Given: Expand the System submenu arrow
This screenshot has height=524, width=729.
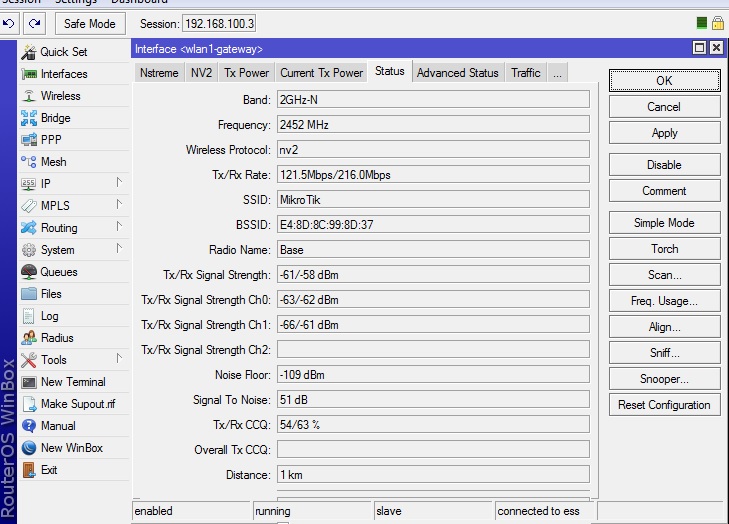Looking at the screenshot, I should tap(119, 249).
